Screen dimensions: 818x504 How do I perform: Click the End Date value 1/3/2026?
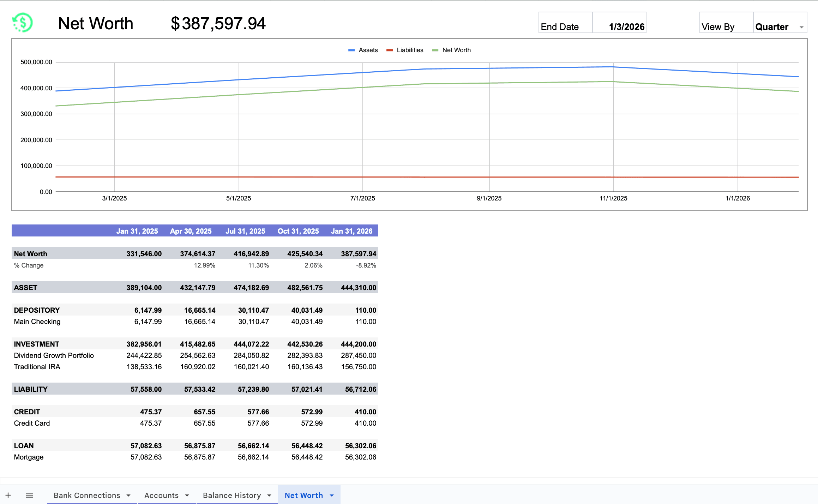627,26
